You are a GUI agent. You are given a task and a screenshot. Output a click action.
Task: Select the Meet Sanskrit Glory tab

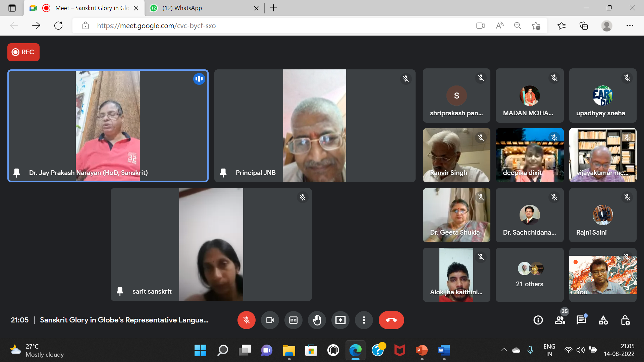click(x=87, y=8)
